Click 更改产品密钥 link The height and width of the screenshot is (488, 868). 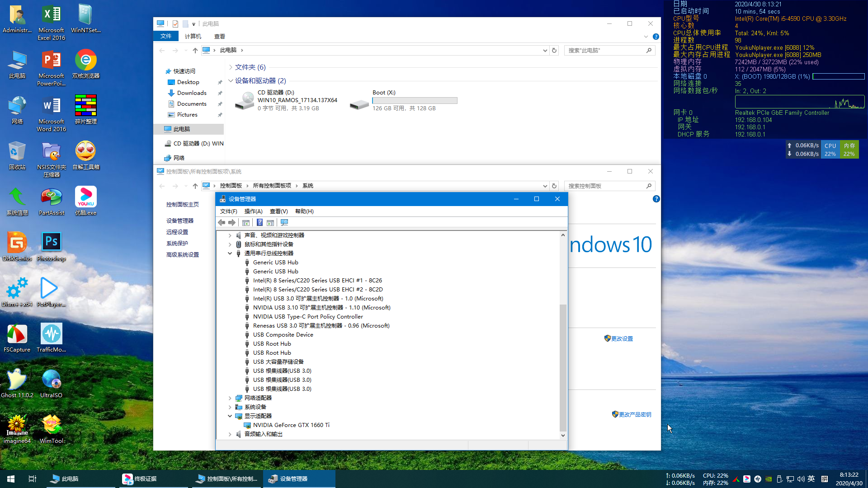tap(635, 415)
